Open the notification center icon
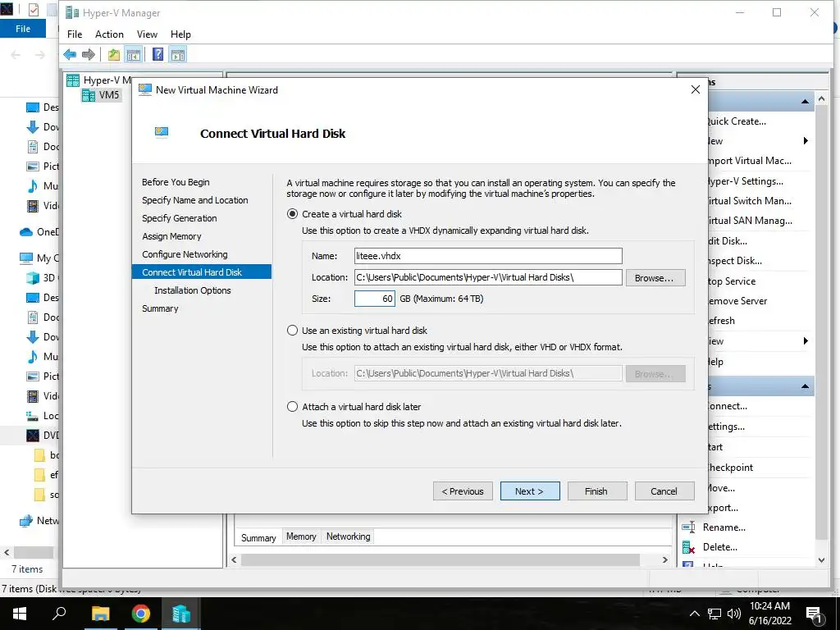840x630 pixels. click(814, 614)
